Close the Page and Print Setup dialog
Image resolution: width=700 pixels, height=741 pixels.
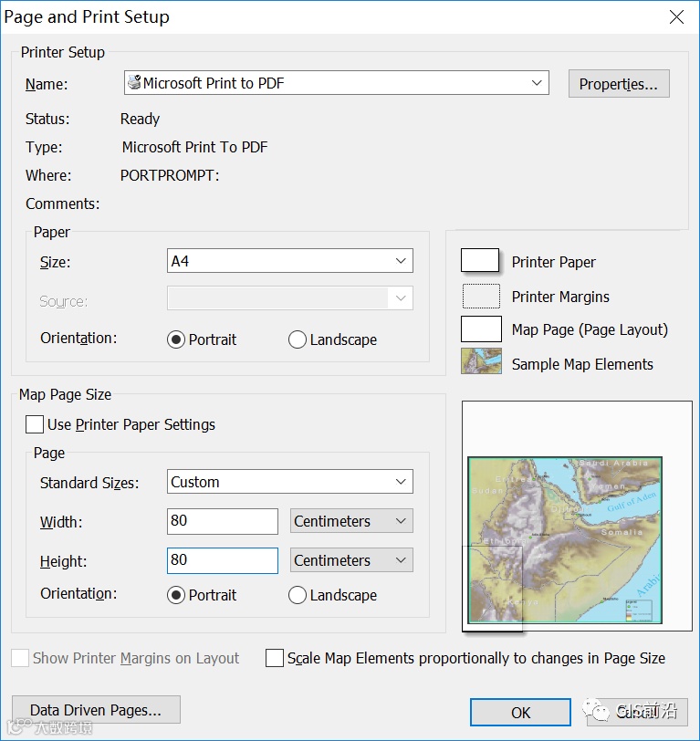tap(676, 17)
